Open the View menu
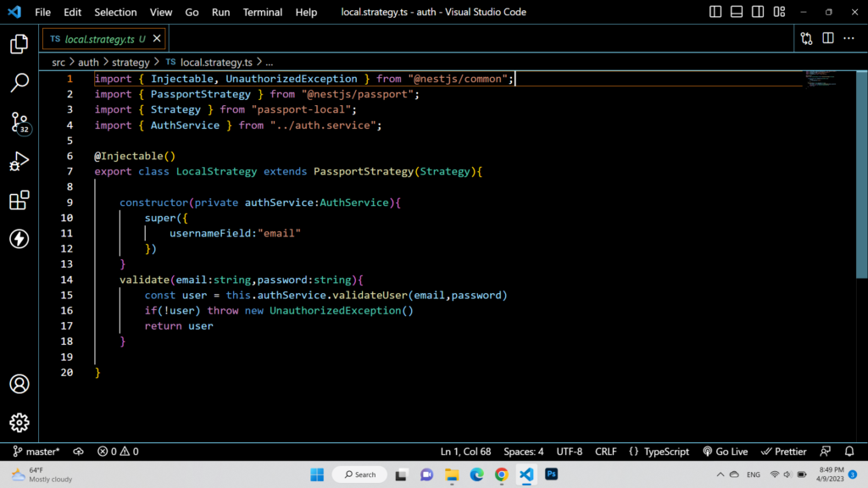Image resolution: width=868 pixels, height=488 pixels. (161, 12)
